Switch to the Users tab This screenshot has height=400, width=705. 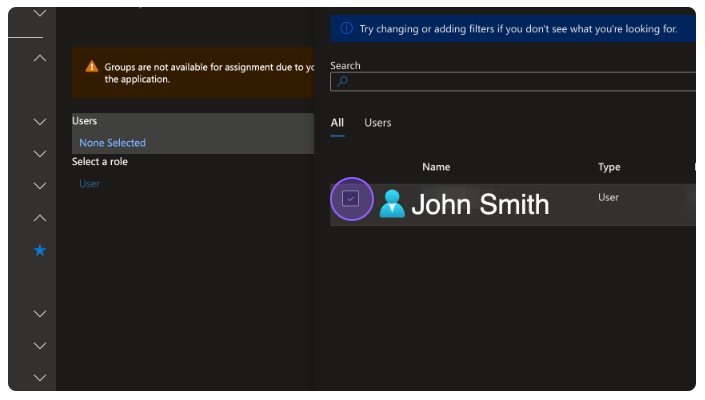(377, 123)
